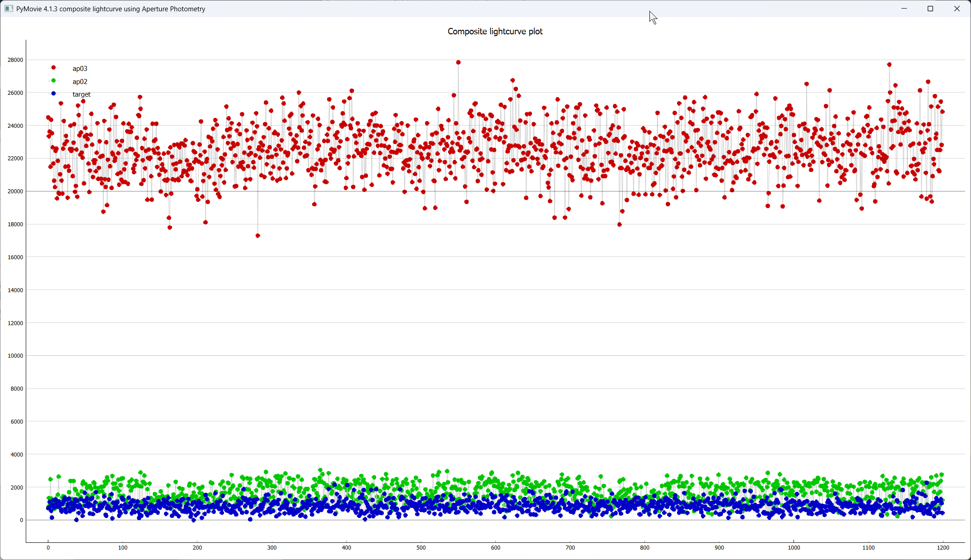Maximize the PyMovie lightcurve window
The width and height of the screenshot is (971, 560).
tap(930, 9)
